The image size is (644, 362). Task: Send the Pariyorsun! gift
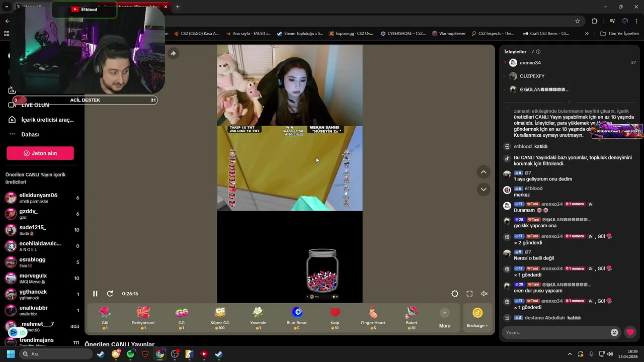coord(143,318)
